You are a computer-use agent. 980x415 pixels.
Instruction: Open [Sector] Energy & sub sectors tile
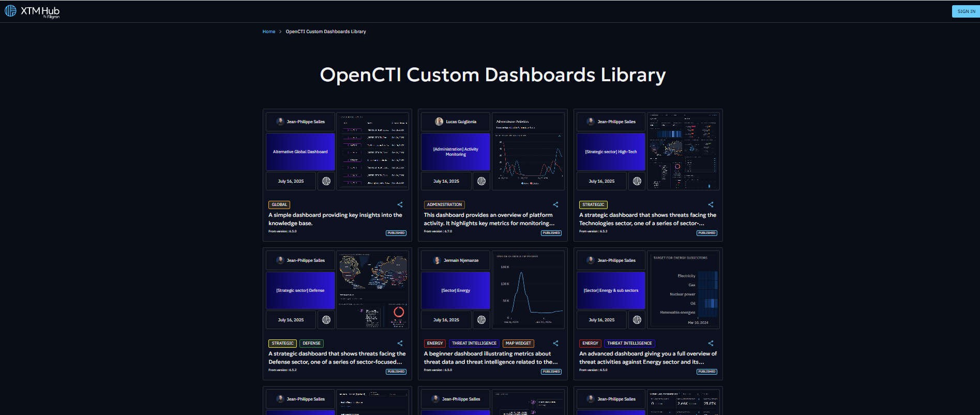tap(611, 291)
